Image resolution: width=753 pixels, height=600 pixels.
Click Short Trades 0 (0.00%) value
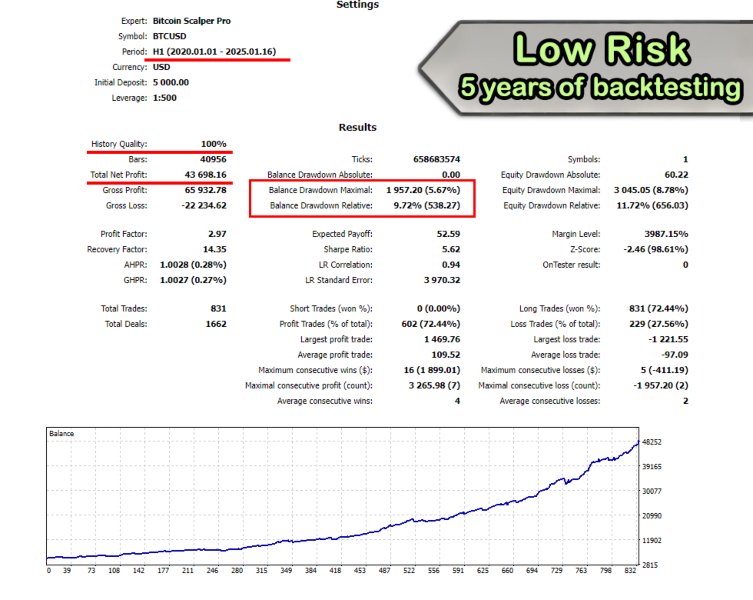pyautogui.click(x=438, y=308)
